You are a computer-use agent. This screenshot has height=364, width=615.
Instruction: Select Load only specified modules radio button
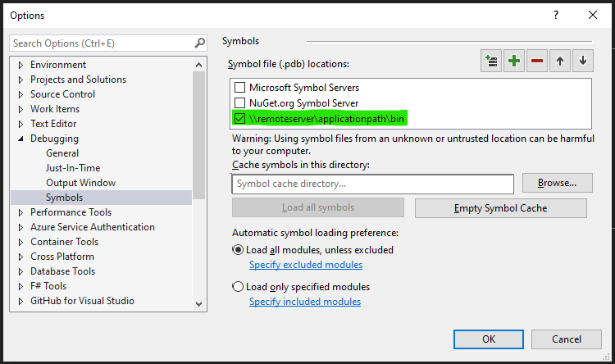(239, 287)
